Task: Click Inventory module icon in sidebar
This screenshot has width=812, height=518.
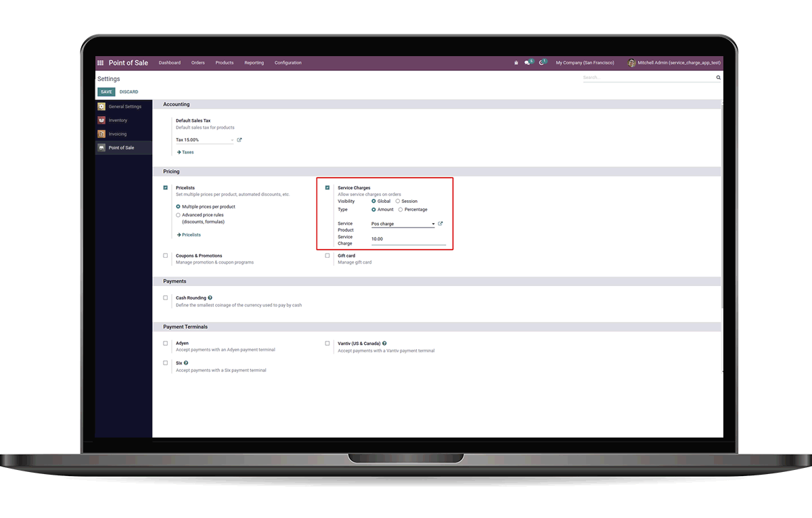Action: pyautogui.click(x=101, y=120)
